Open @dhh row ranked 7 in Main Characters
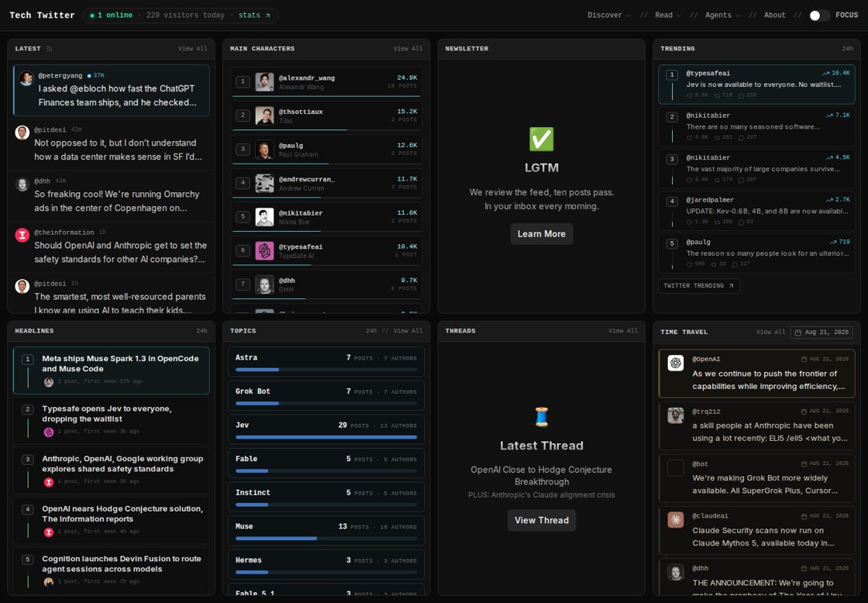Screen dimensions: 868x603 tap(326, 284)
